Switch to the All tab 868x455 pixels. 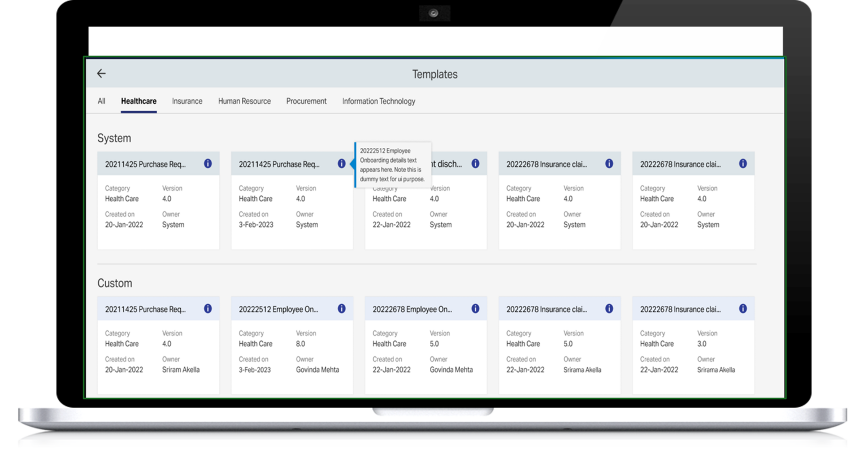pyautogui.click(x=101, y=101)
